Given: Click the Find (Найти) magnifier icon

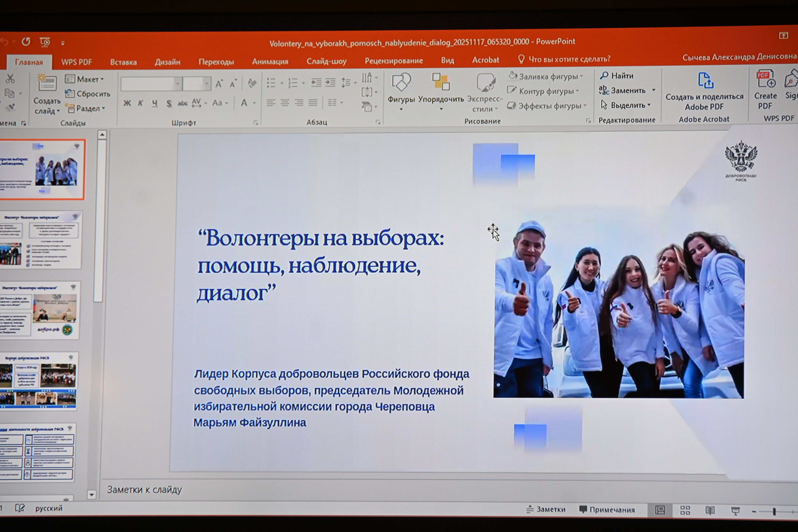Looking at the screenshot, I should click(604, 76).
